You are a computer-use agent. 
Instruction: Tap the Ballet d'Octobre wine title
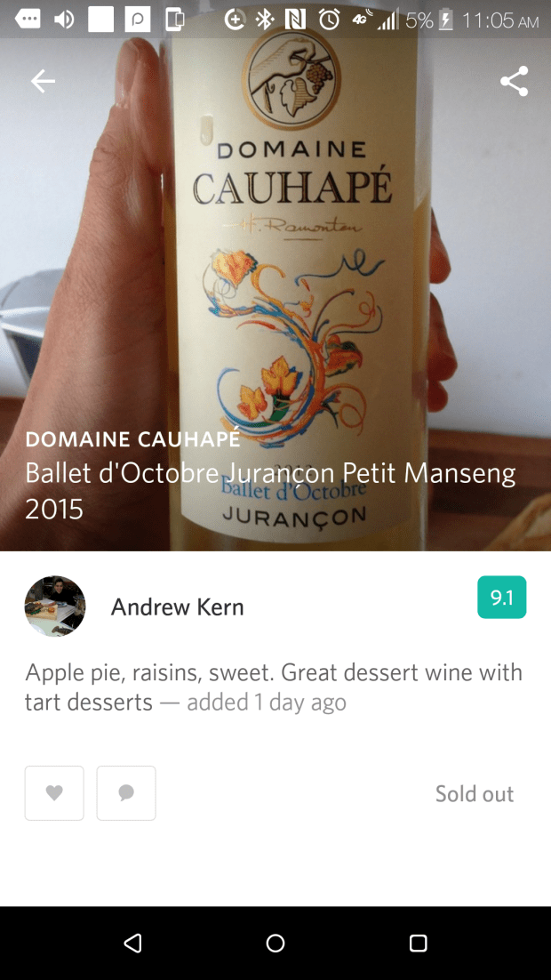pyautogui.click(x=270, y=490)
